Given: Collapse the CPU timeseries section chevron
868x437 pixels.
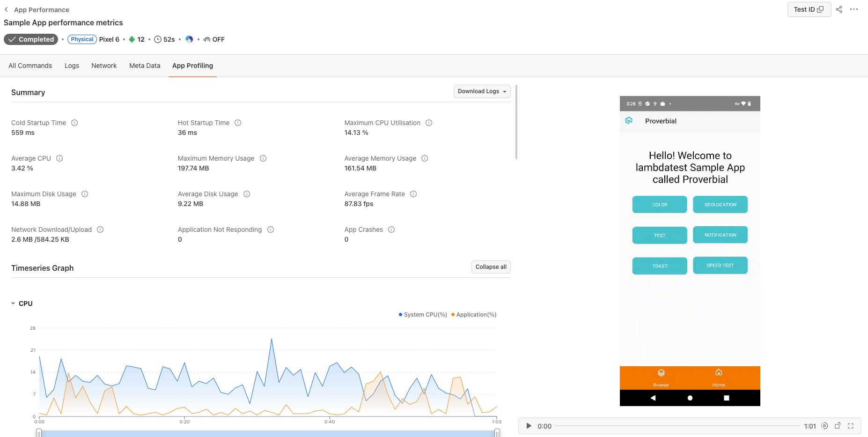Looking at the screenshot, I should pos(13,303).
